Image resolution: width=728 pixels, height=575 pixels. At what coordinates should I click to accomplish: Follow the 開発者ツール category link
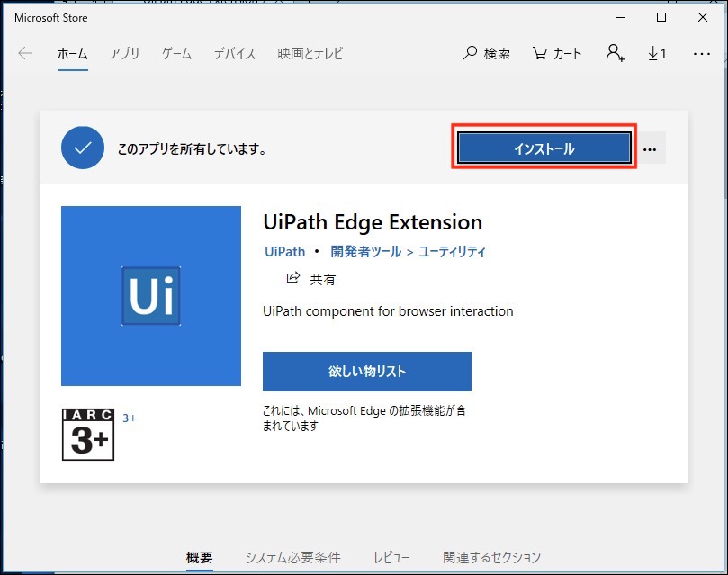pyautogui.click(x=364, y=252)
